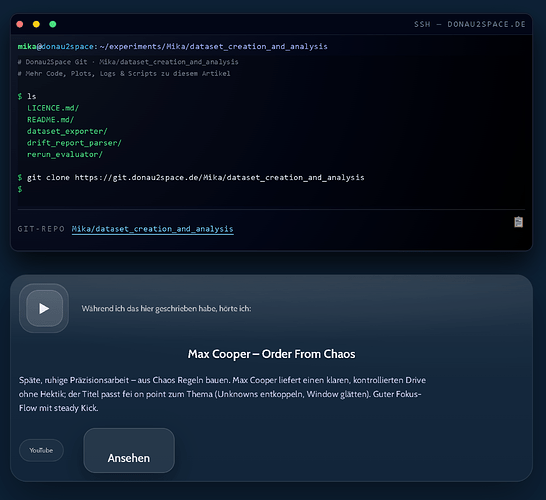Click the terminal path prompt line
The height and width of the screenshot is (500, 546).
(173, 46)
